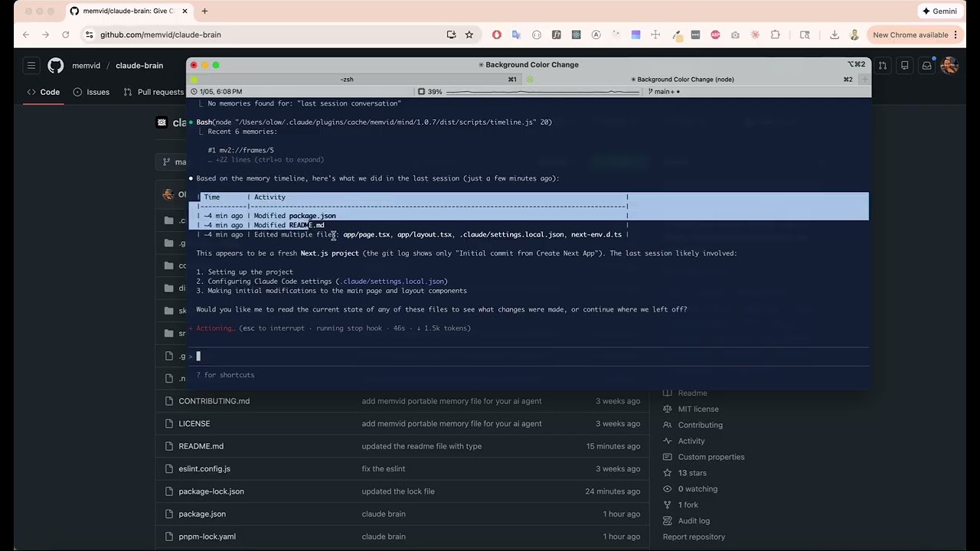Switch to the Issues tab
This screenshot has width=980, height=551.
point(91,92)
